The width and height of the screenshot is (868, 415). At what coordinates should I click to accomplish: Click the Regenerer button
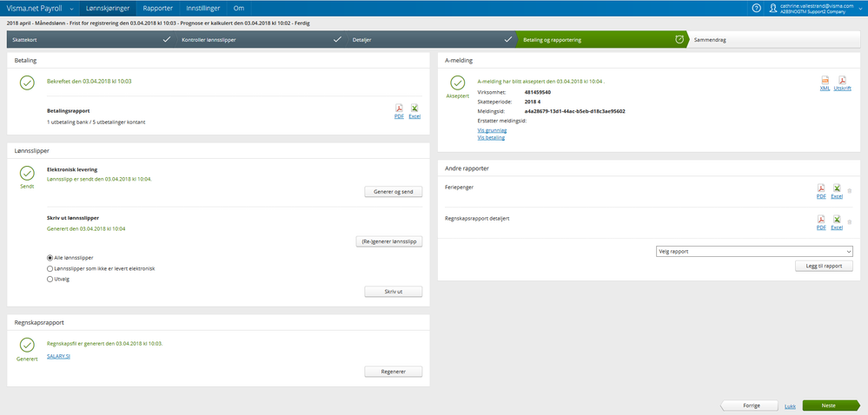pos(393,372)
